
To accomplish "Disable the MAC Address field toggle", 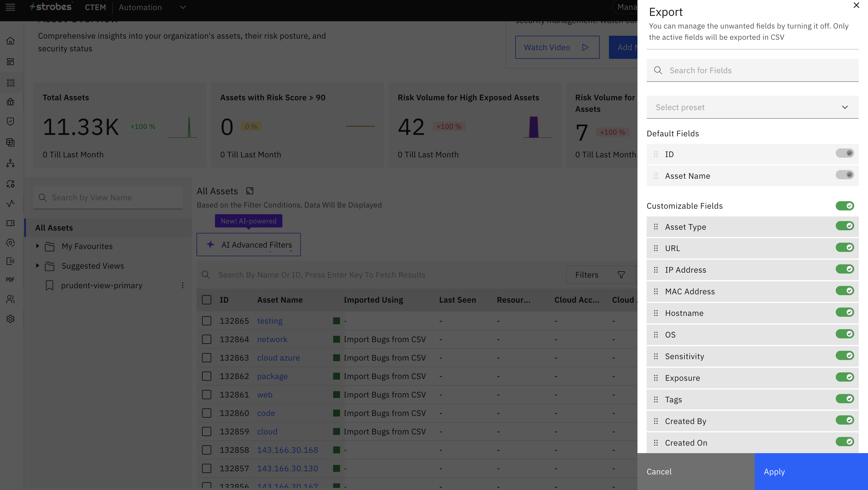I will [844, 291].
